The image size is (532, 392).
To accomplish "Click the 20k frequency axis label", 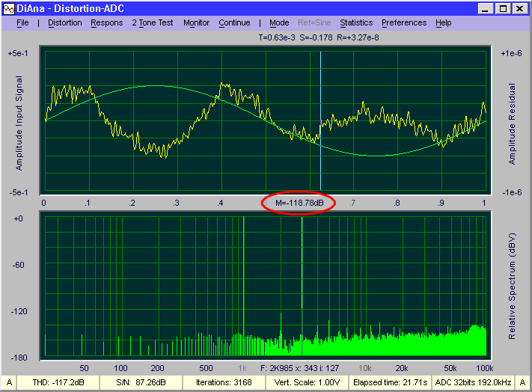I will (x=401, y=368).
